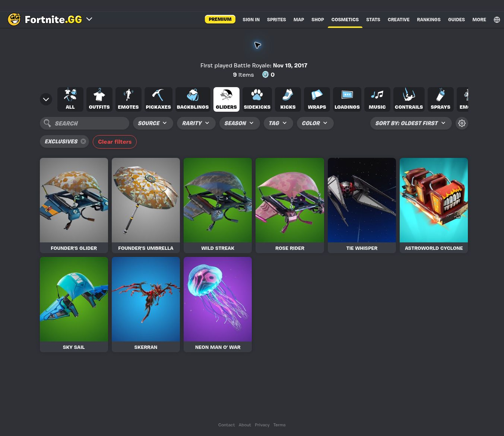Open the Emotes category
This screenshot has height=436, width=504.
pos(128,99)
